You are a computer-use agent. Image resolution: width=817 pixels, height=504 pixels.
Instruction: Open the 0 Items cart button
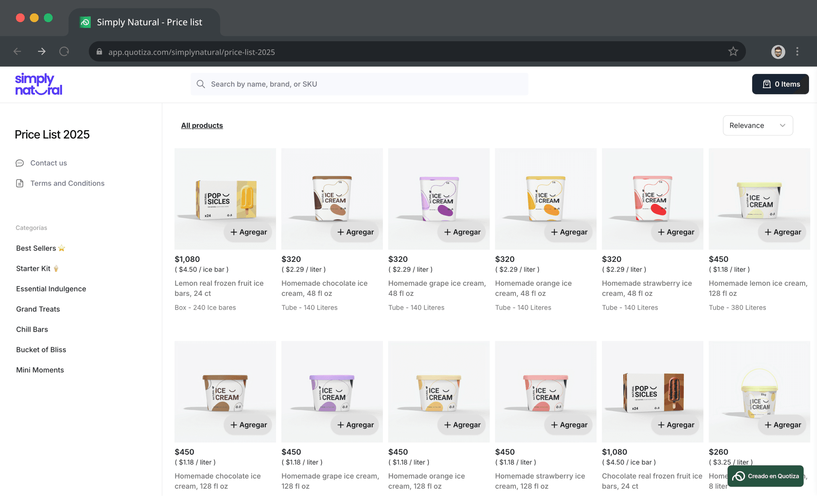(780, 84)
